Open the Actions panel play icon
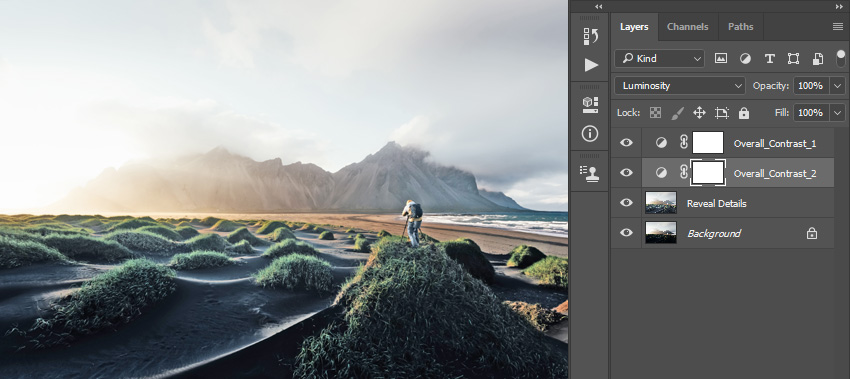850x379 pixels. (x=591, y=65)
